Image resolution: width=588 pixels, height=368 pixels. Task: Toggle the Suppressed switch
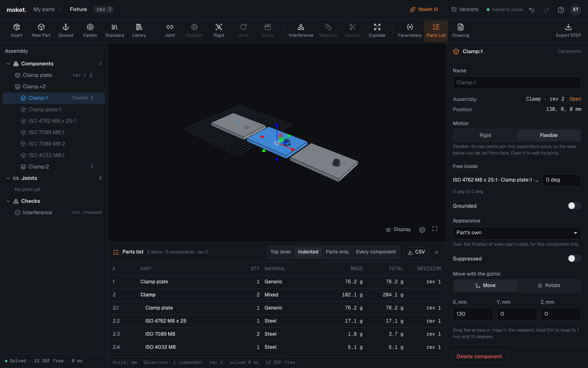tap(574, 258)
